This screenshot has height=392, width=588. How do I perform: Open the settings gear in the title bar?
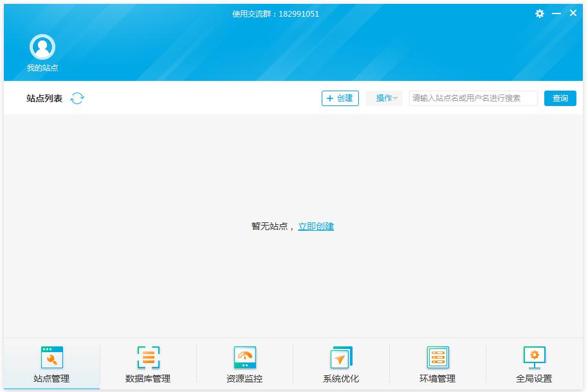(539, 13)
